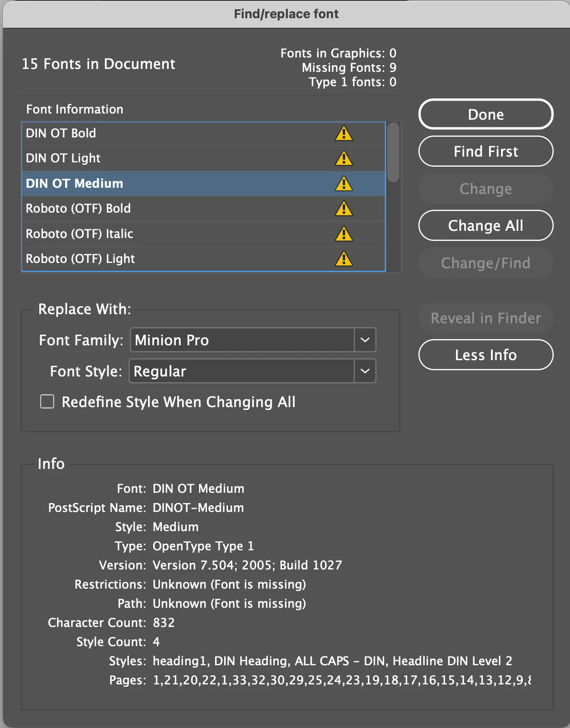Viewport: 570px width, 728px height.
Task: Click the Find First button
Action: click(486, 151)
